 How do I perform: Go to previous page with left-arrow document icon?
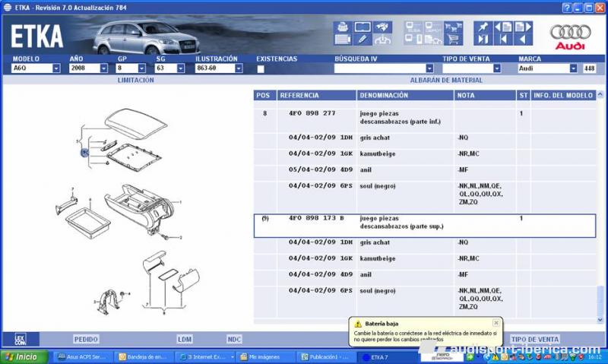point(503,27)
